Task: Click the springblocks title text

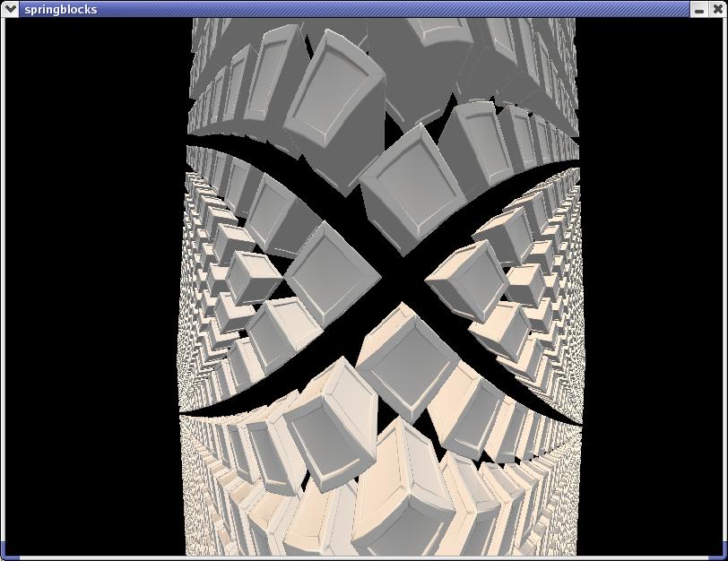Action: pyautogui.click(x=61, y=9)
